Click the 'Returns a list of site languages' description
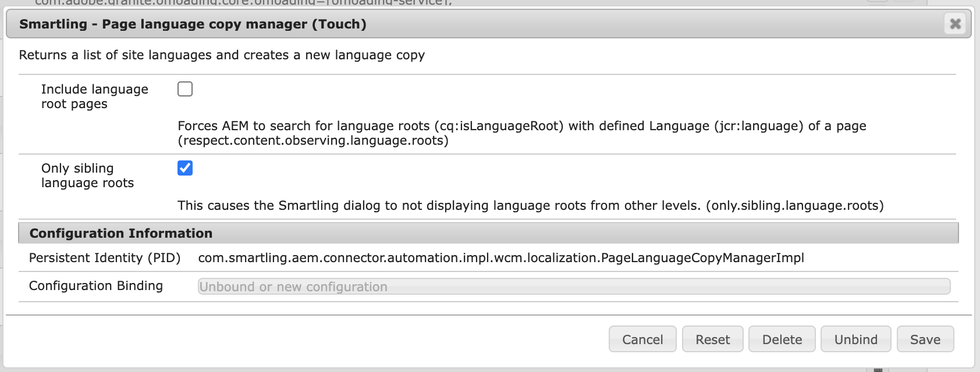The image size is (980, 372). [222, 55]
